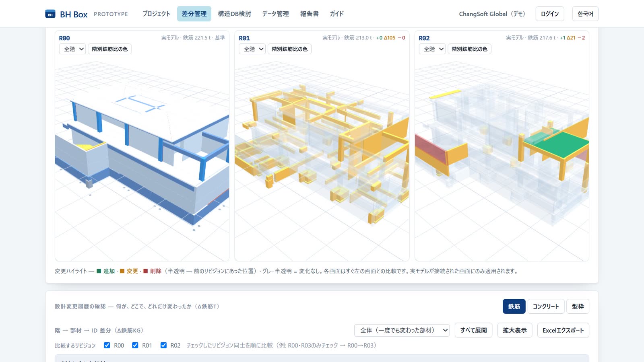644x362 pixels.
Task: Open the R02 全階 floor dropdown
Action: (432, 49)
